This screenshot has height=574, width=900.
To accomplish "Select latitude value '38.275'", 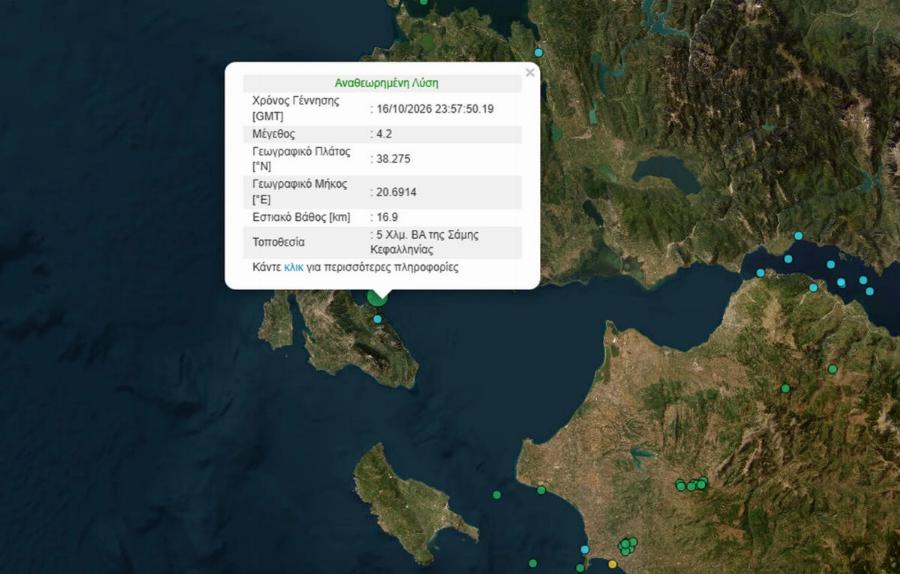I will coord(393,159).
